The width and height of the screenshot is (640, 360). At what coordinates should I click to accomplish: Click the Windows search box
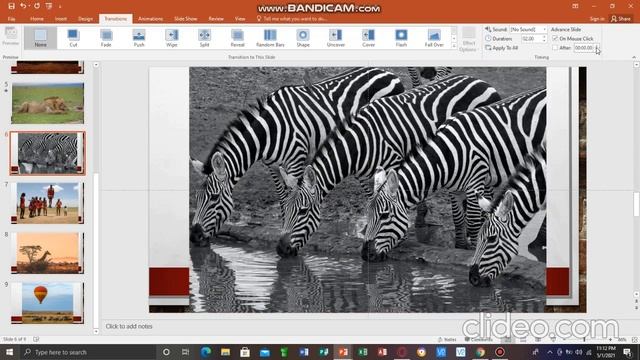(89, 352)
